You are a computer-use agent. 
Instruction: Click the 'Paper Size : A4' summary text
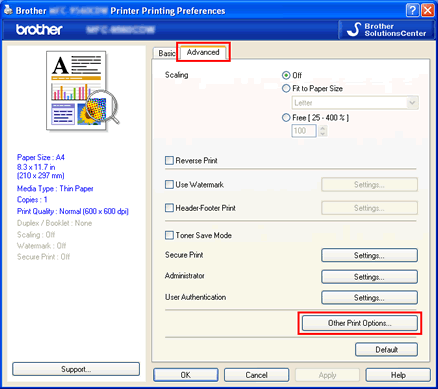[41, 157]
